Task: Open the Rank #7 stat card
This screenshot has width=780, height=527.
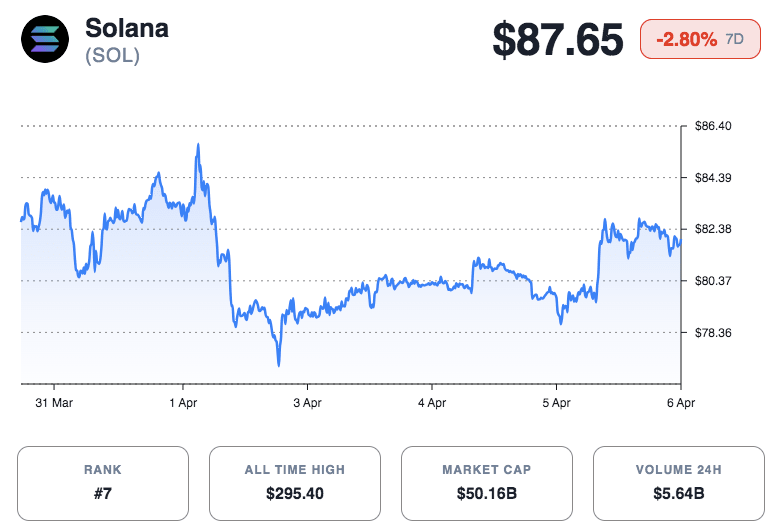Action: click(103, 483)
